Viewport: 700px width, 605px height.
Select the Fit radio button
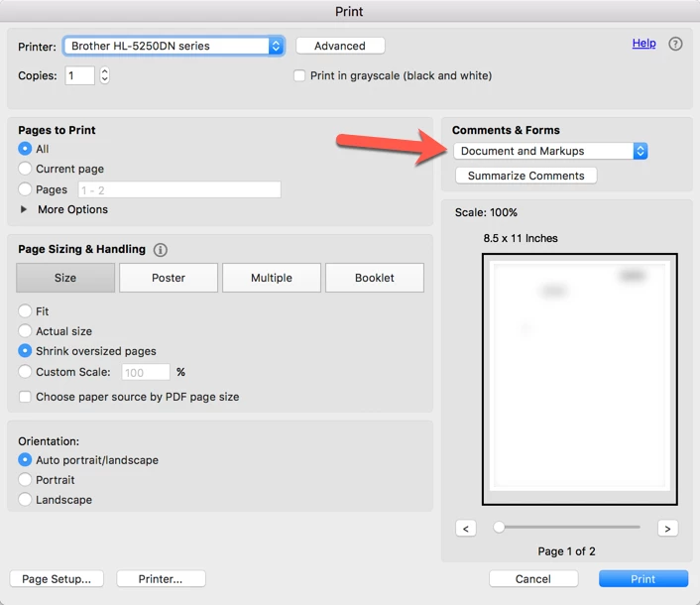(x=25, y=310)
